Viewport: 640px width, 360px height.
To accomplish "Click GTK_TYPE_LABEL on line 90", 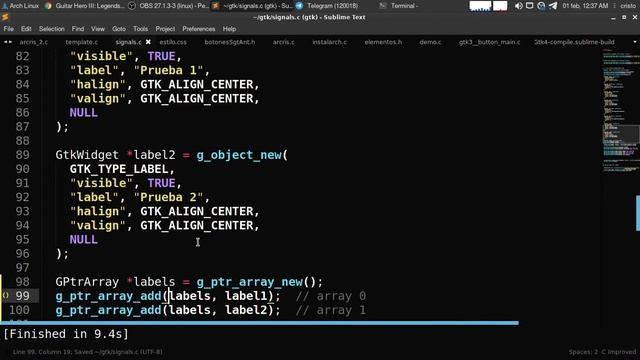I will tap(119, 169).
